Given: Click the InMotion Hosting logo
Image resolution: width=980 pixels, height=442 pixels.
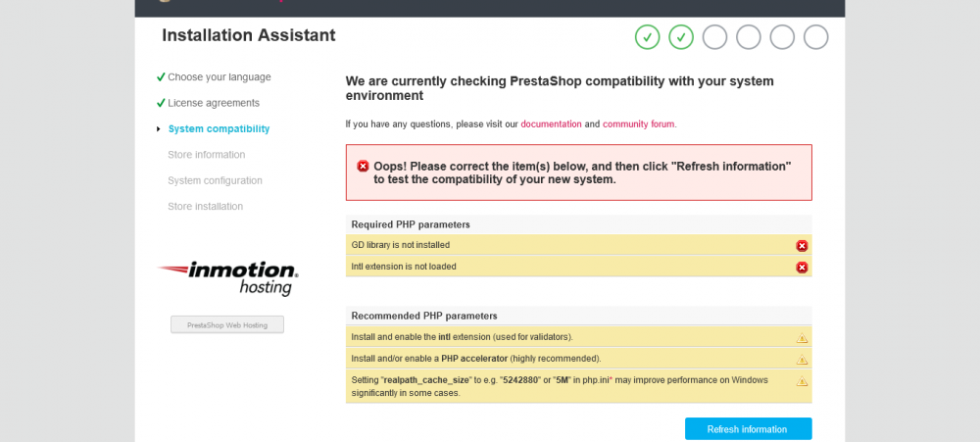Looking at the screenshot, I should coord(227,277).
